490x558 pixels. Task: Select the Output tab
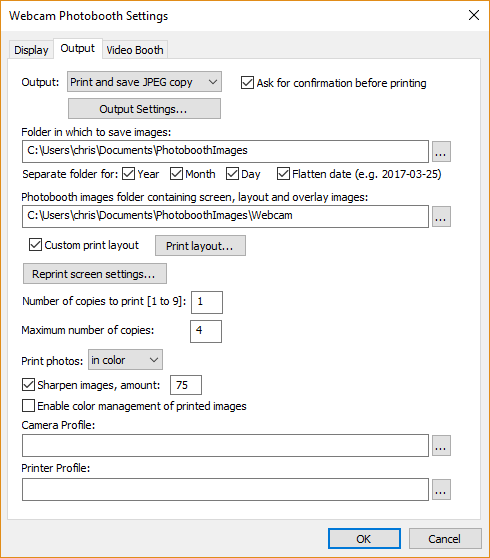(78, 48)
